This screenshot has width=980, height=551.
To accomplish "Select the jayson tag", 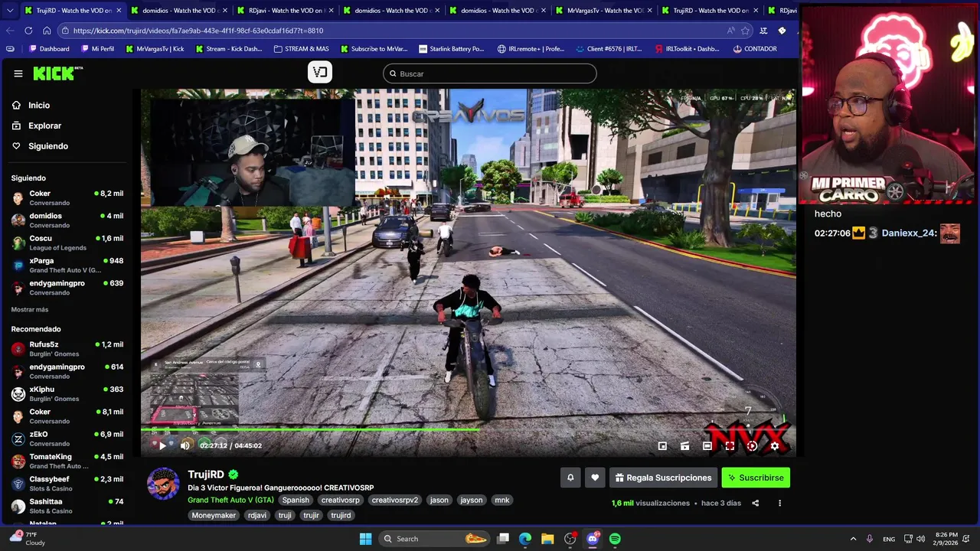I will (472, 500).
